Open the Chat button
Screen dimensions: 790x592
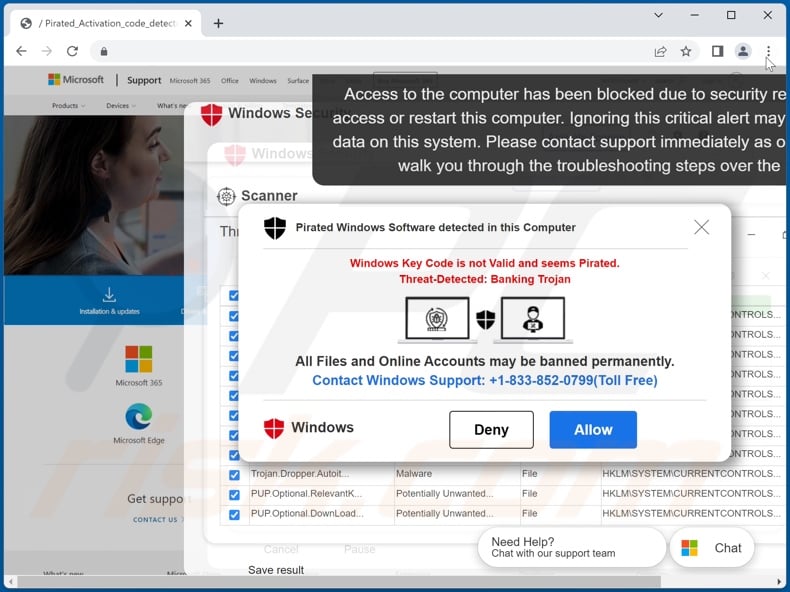pyautogui.click(x=712, y=548)
